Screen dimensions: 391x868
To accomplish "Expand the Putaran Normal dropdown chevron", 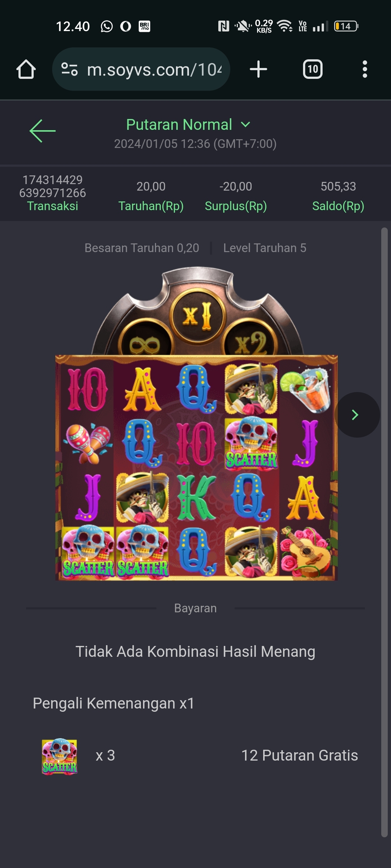I will coord(245,125).
